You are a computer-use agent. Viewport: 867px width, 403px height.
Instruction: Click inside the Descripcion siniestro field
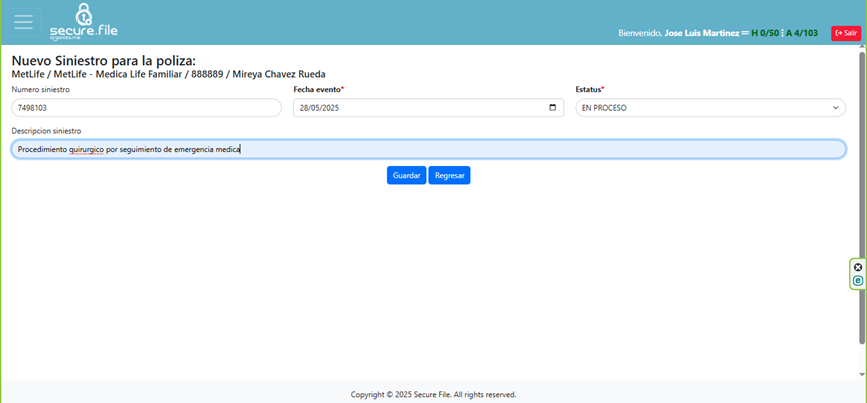pos(500,149)
